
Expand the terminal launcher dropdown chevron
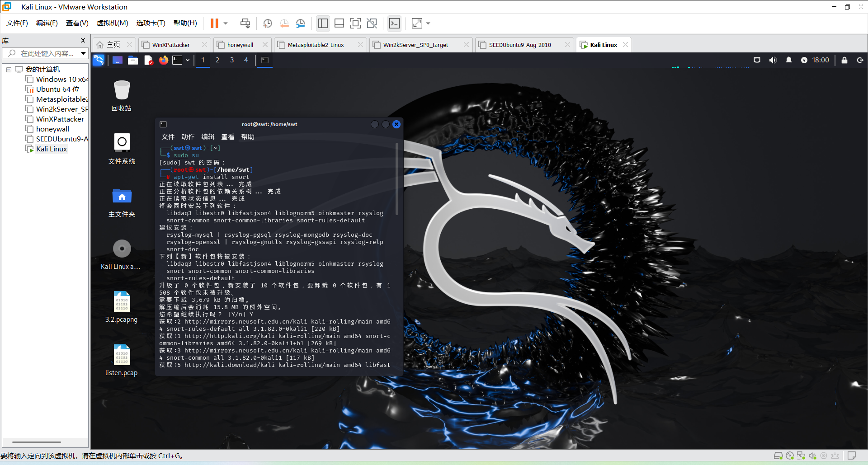(x=188, y=60)
